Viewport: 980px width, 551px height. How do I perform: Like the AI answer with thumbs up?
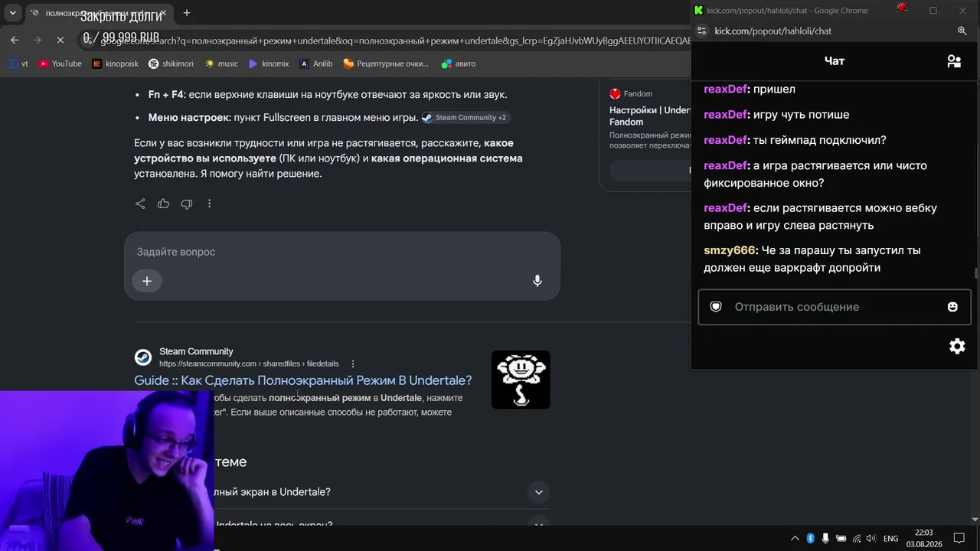tap(163, 204)
